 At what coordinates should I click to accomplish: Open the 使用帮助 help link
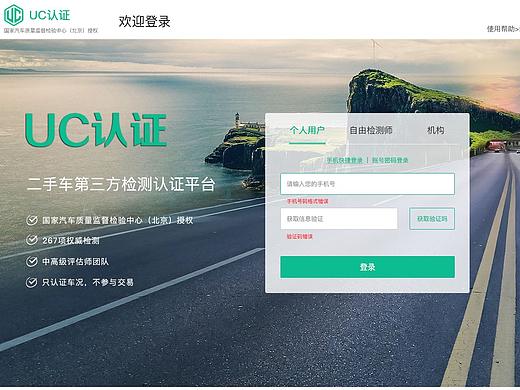[503, 29]
